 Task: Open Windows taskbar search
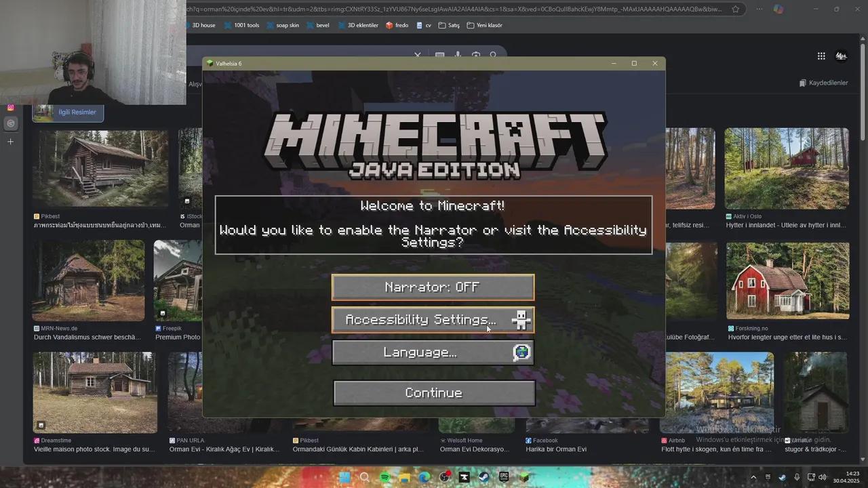click(x=365, y=477)
